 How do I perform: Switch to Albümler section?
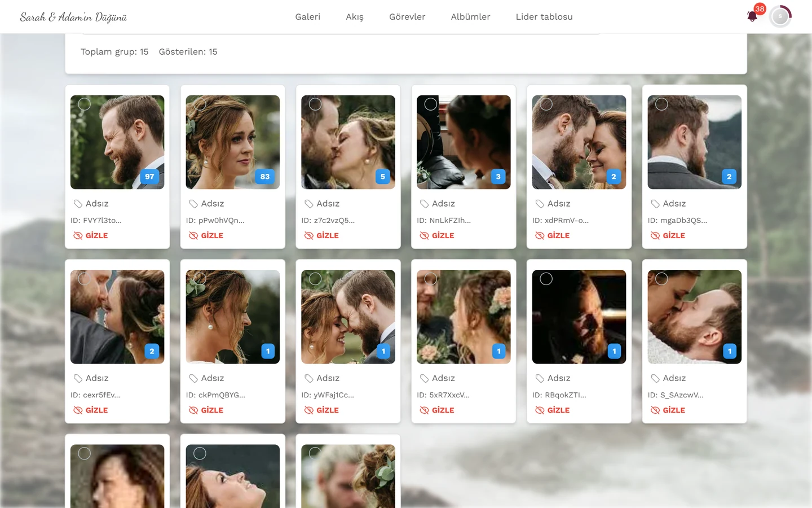click(x=470, y=17)
